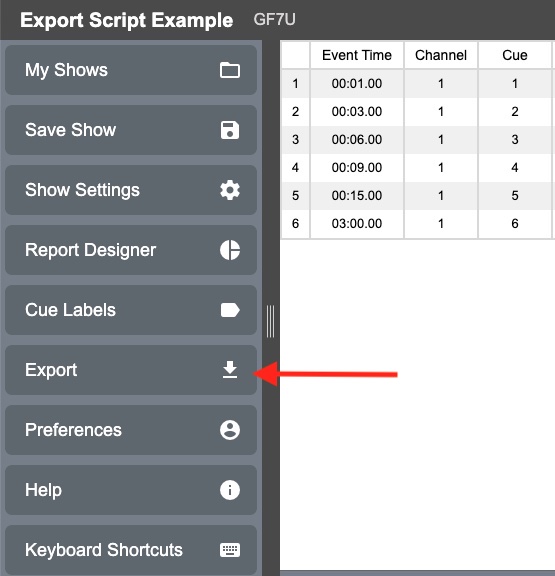Click the Report Designer pie chart icon
Viewport: 555px width, 576px height.
pos(230,250)
